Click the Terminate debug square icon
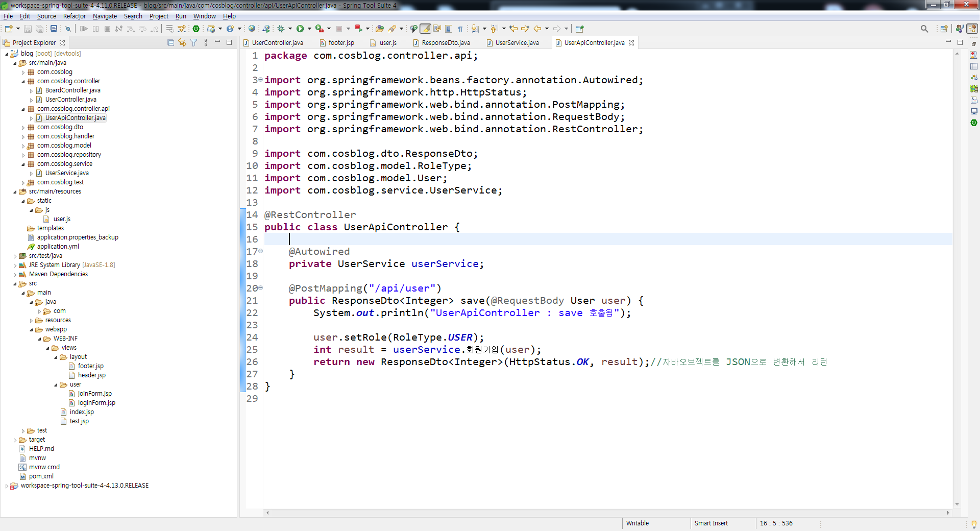This screenshot has height=531, width=980. tap(107, 29)
